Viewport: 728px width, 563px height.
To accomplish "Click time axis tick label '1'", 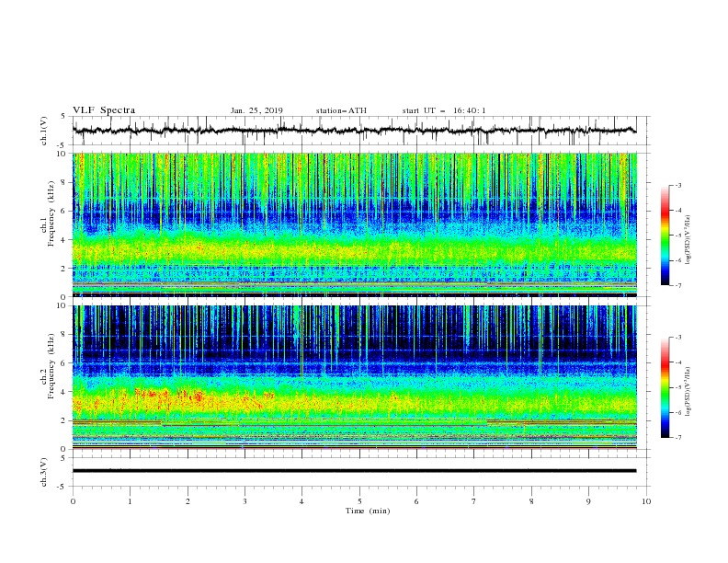I will tap(130, 501).
